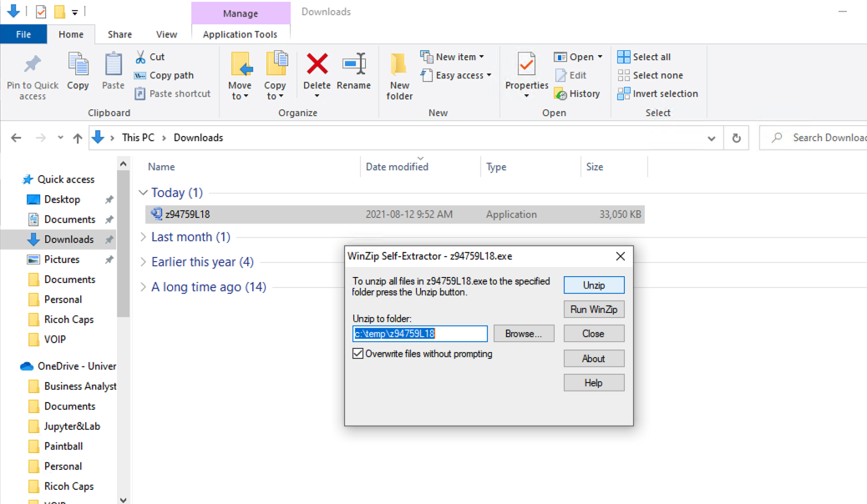Screen dimensions: 867x504
Task: Expand the Earlier this year (4) group
Action: (x=143, y=262)
